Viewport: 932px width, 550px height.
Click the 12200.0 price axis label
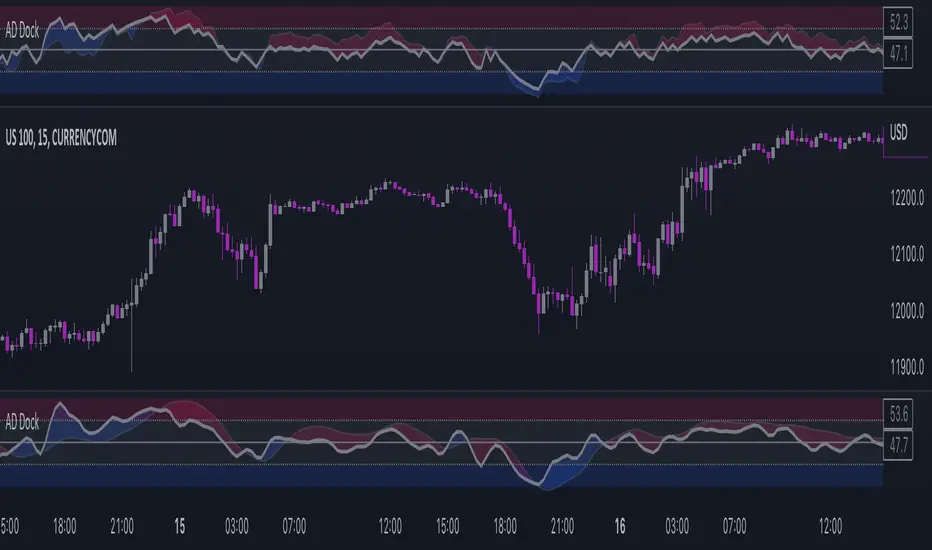(x=907, y=197)
